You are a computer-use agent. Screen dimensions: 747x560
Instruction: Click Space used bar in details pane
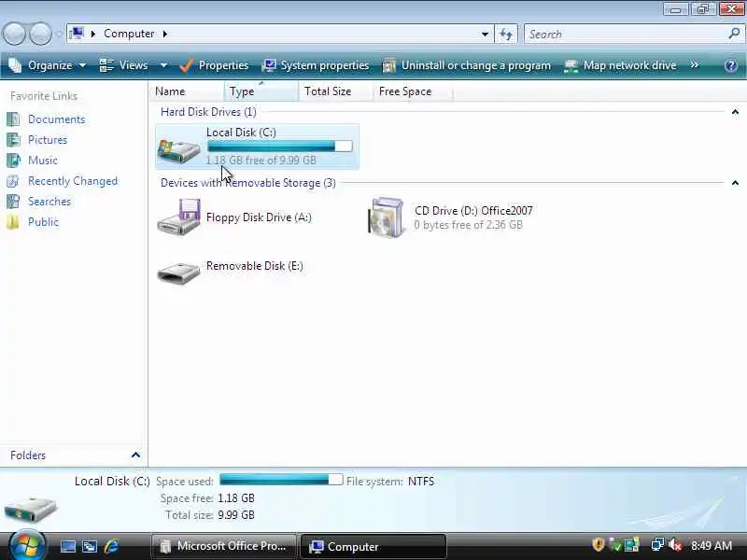point(281,480)
